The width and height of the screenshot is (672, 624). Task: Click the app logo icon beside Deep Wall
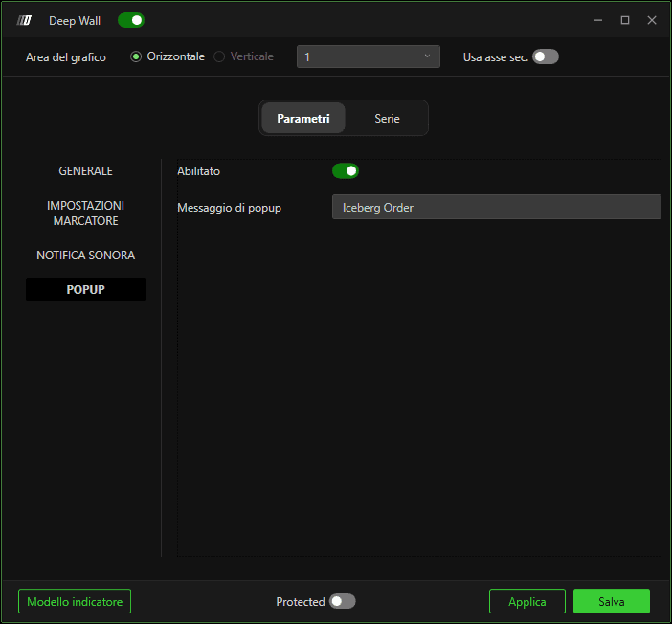tap(24, 20)
